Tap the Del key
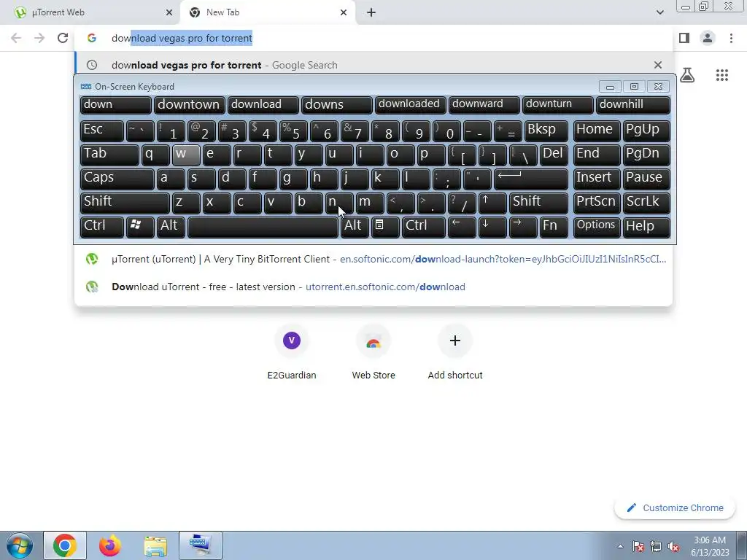Screen dimensions: 747x560 [x=554, y=155]
